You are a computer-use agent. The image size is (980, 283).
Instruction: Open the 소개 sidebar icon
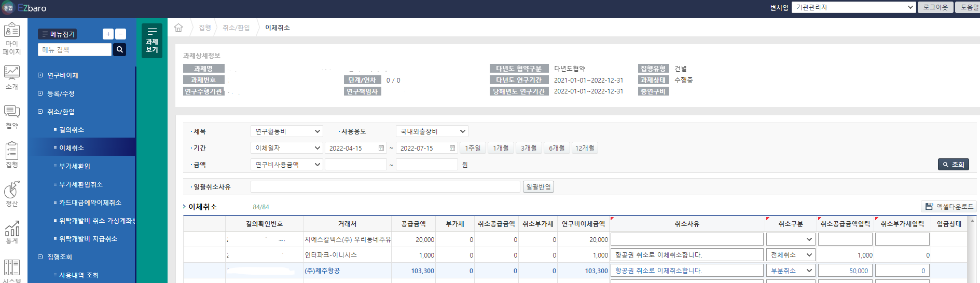11,77
